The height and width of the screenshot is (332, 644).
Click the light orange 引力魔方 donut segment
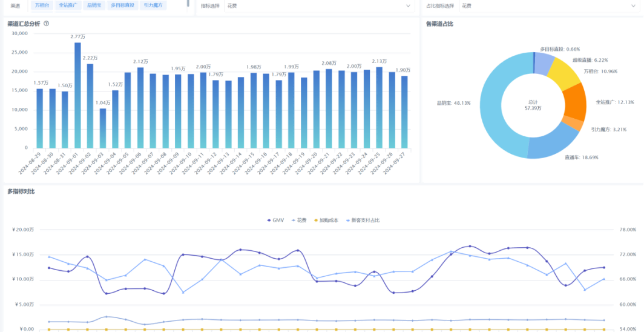(574, 123)
